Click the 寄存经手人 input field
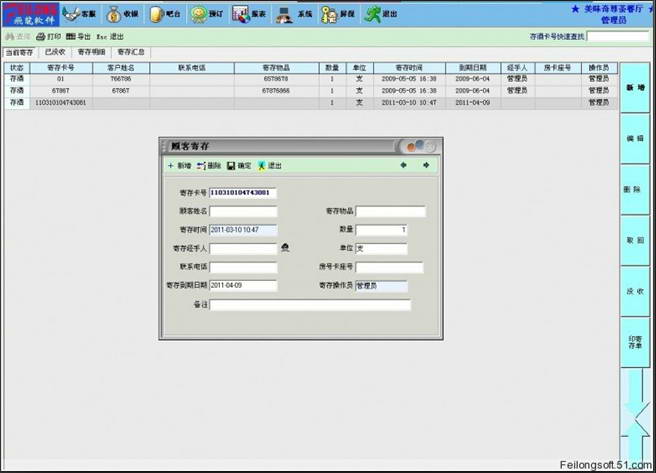656x473 pixels. (x=243, y=248)
